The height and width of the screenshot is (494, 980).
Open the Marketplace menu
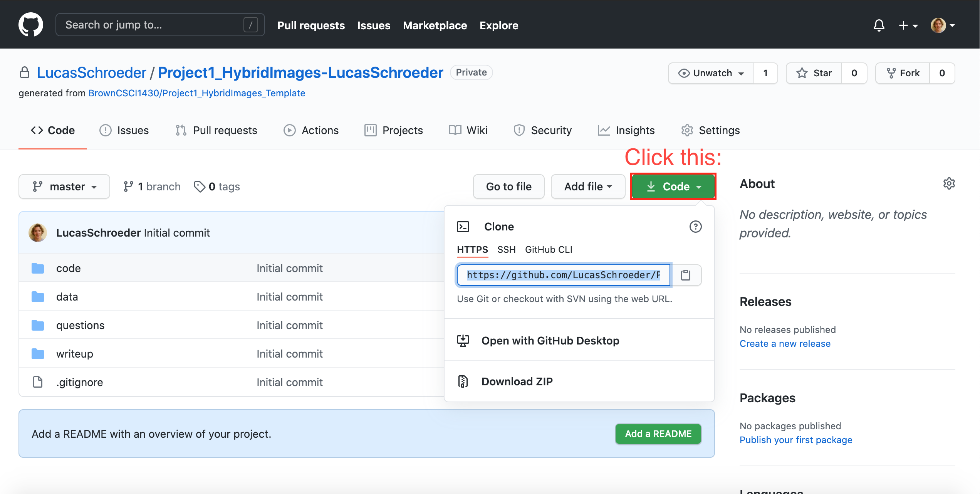435,25
